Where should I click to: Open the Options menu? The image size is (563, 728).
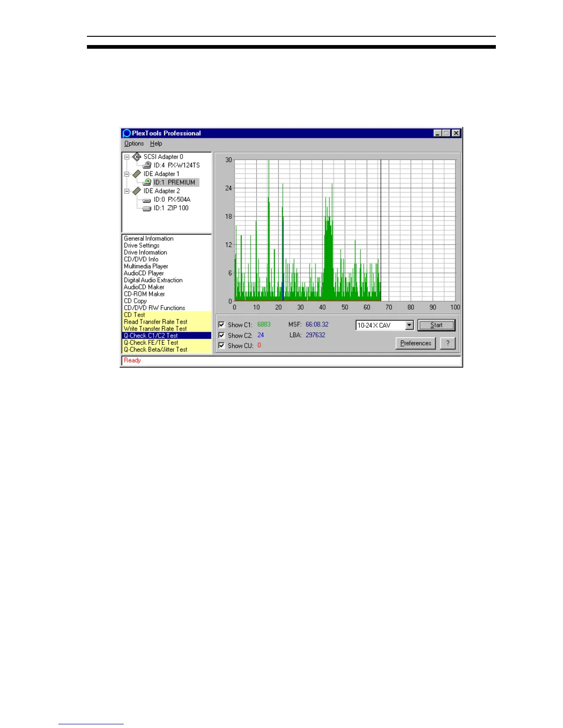(134, 143)
